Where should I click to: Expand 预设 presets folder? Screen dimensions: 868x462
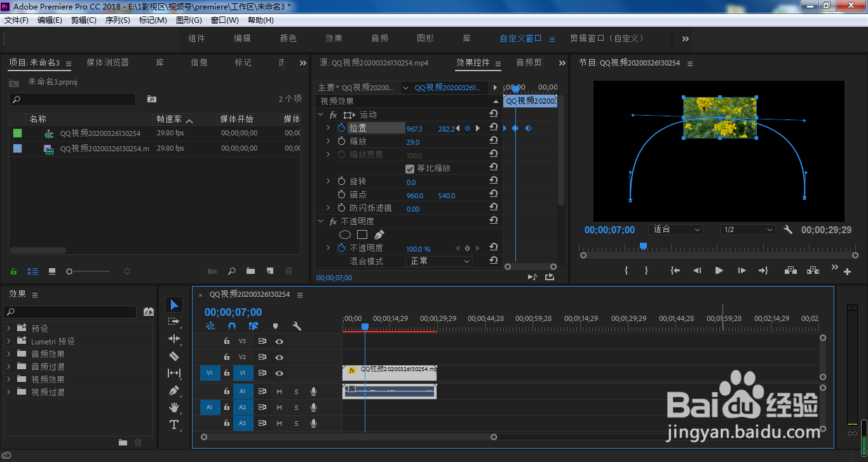tap(9, 329)
